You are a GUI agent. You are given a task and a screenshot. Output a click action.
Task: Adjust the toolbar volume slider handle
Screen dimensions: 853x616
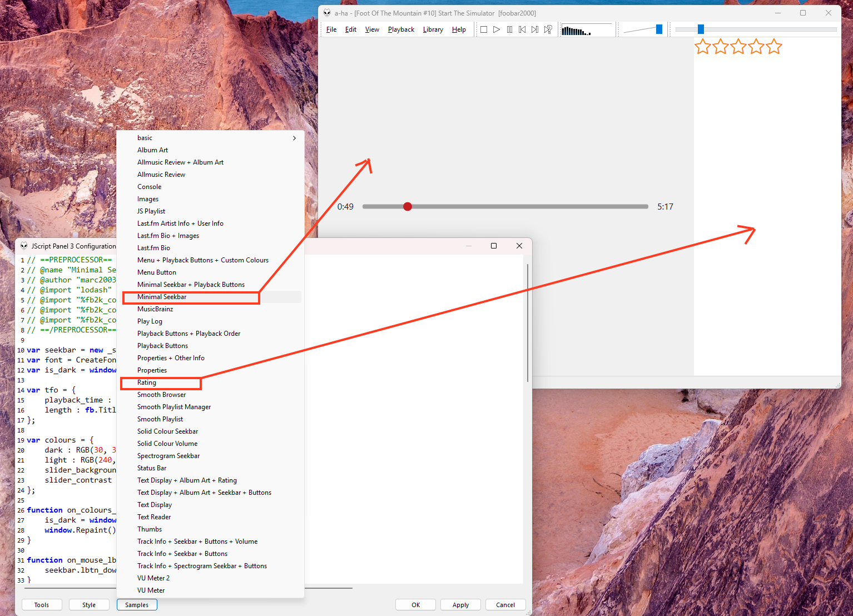coord(659,29)
